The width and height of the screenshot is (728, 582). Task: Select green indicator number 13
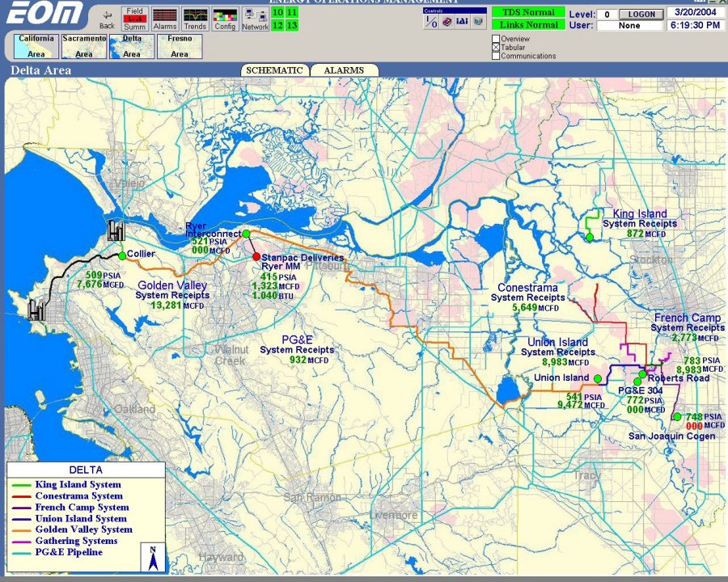tap(292, 26)
